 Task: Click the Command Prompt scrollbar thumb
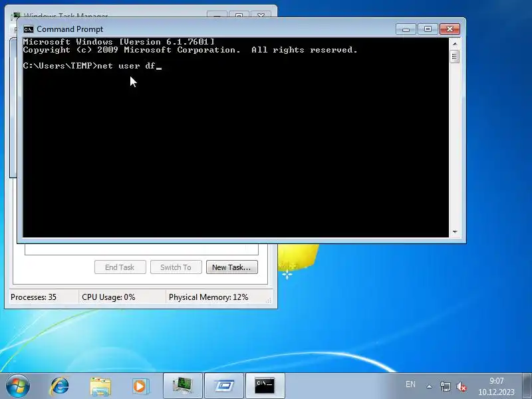click(455, 57)
